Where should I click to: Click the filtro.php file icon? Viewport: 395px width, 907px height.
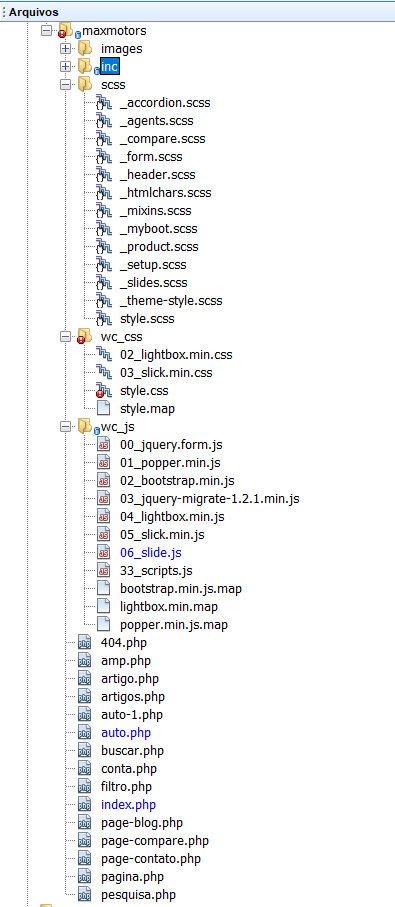click(x=85, y=786)
